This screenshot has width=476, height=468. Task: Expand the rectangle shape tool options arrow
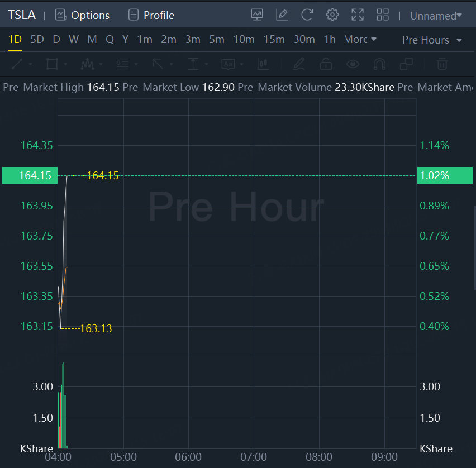65,64
